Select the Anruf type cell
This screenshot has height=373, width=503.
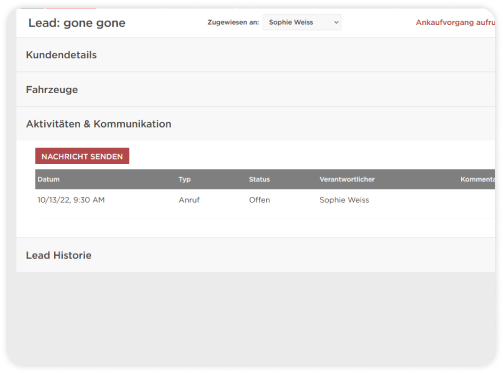point(189,200)
